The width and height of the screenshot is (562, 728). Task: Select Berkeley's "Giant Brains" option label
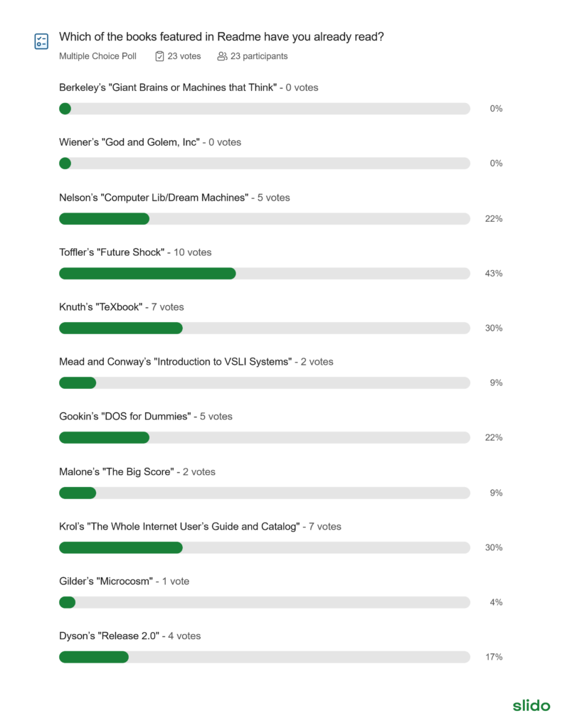click(x=168, y=87)
